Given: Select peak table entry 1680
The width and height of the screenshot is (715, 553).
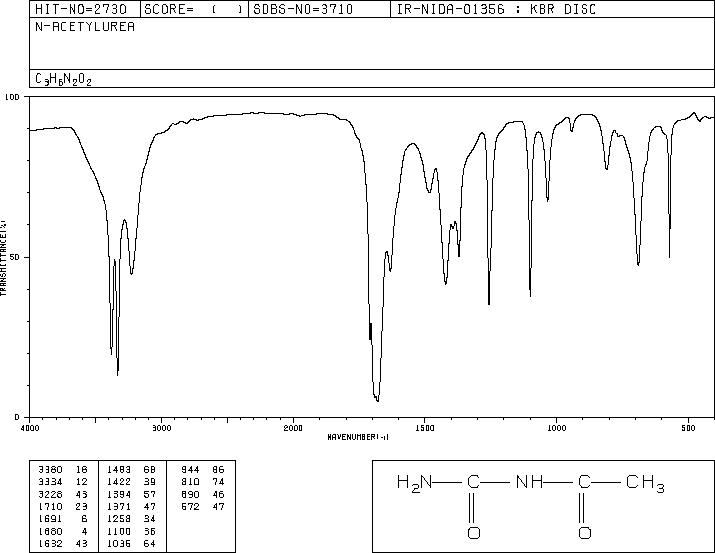Looking at the screenshot, I should click(50, 531).
